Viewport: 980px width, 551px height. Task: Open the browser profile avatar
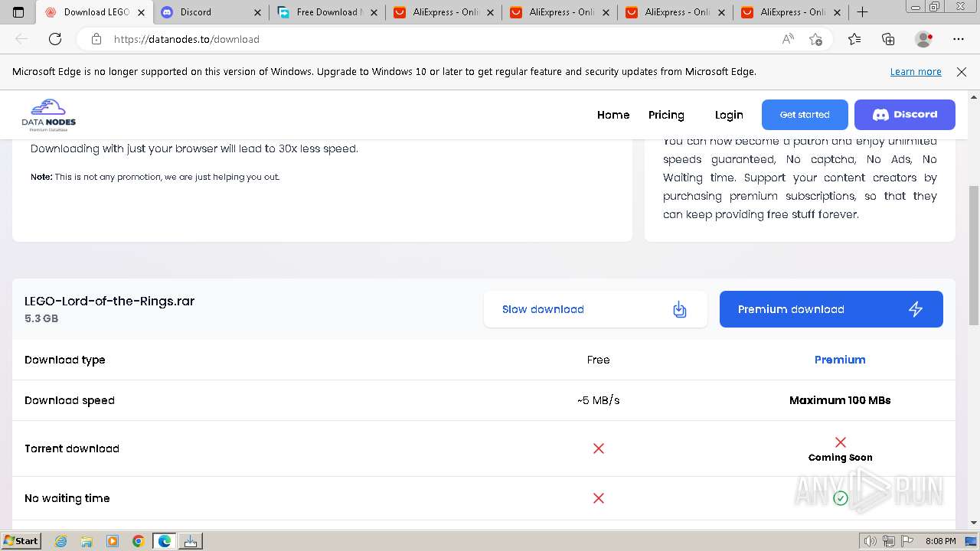click(x=923, y=39)
